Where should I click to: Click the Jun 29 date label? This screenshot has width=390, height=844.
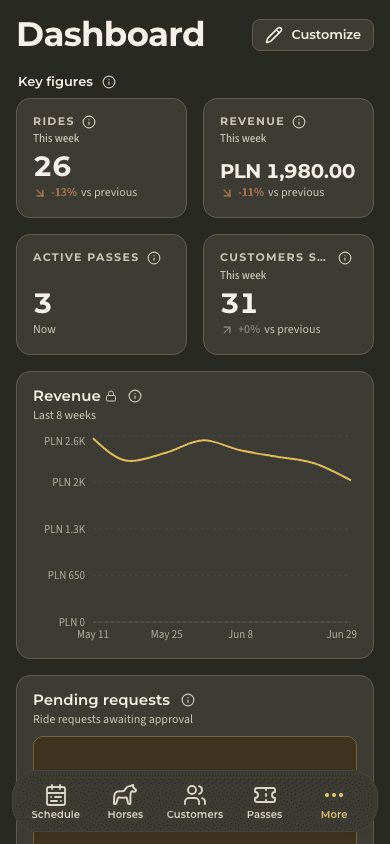pyautogui.click(x=342, y=635)
